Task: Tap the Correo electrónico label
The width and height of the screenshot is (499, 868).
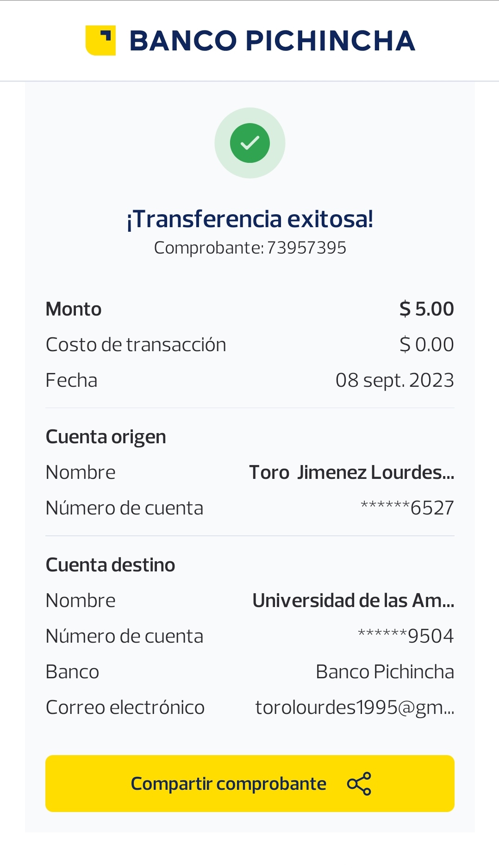Action: tap(125, 707)
